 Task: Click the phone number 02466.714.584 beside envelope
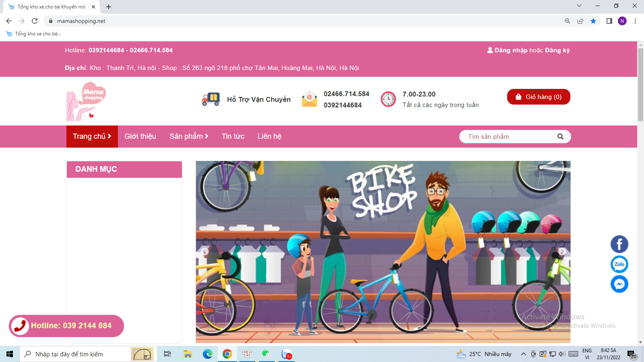coord(347,94)
